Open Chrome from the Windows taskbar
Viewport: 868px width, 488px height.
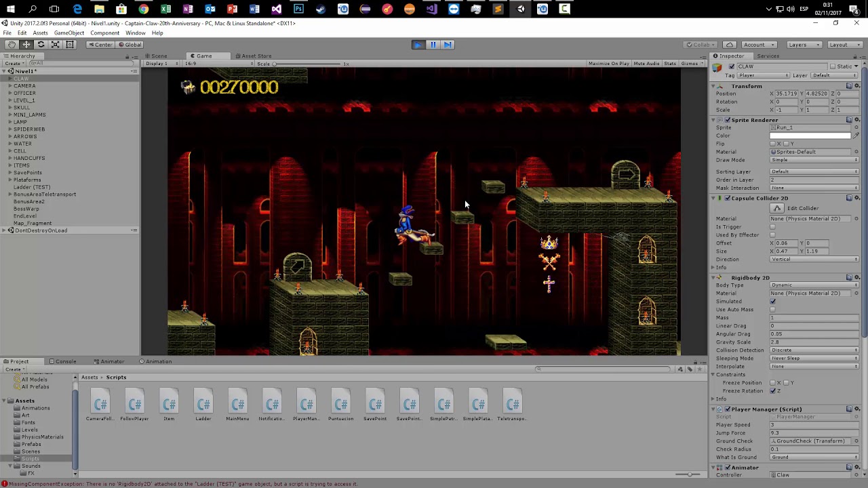[143, 9]
